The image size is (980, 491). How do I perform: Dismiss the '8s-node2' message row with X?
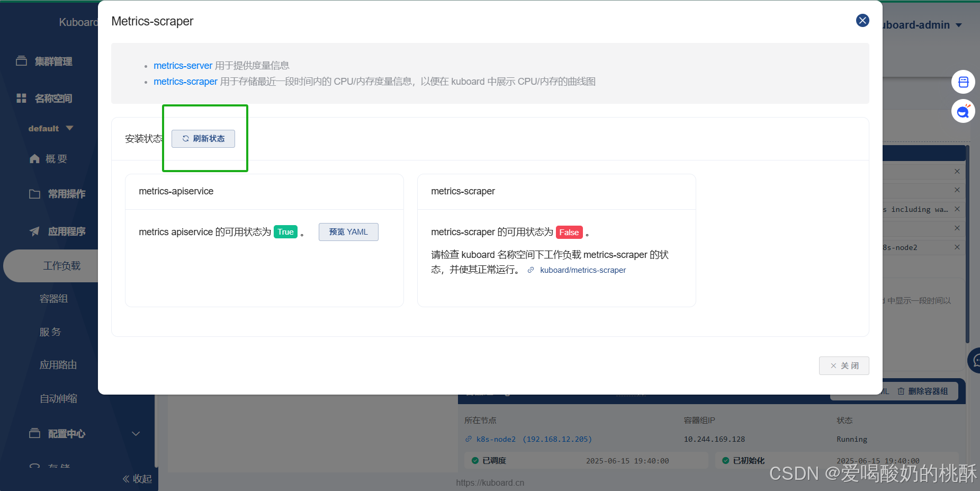957,247
